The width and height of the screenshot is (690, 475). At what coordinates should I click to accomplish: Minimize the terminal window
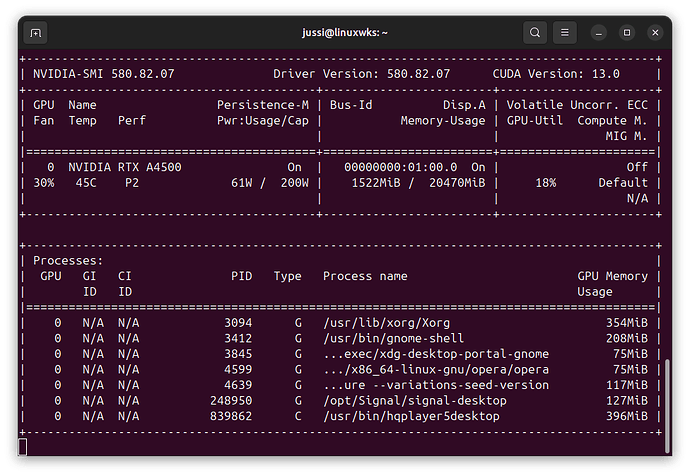coord(598,33)
